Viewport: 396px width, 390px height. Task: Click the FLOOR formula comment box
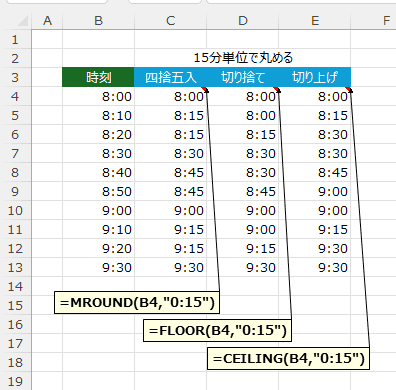pyautogui.click(x=217, y=330)
